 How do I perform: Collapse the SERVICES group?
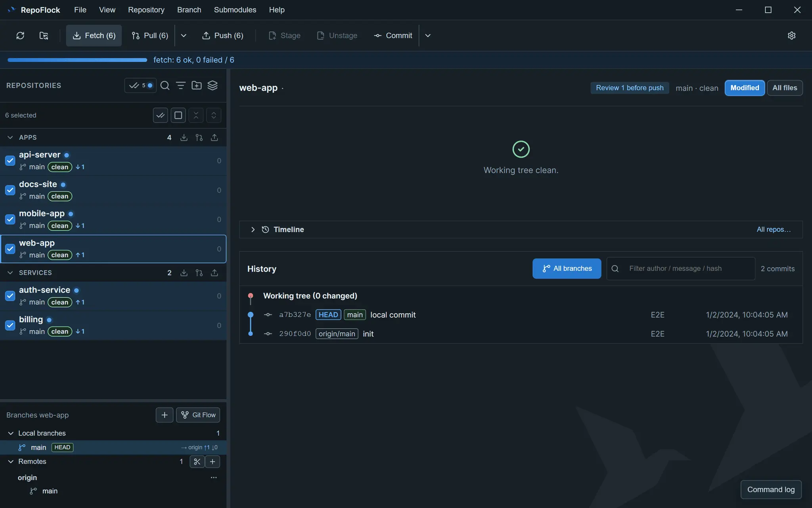tap(10, 273)
